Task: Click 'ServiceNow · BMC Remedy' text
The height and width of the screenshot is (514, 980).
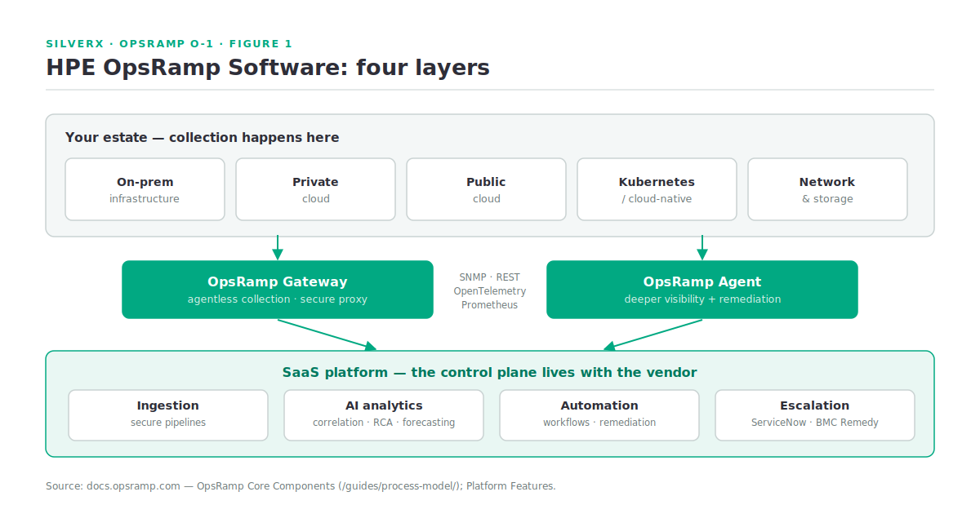Action: point(815,423)
